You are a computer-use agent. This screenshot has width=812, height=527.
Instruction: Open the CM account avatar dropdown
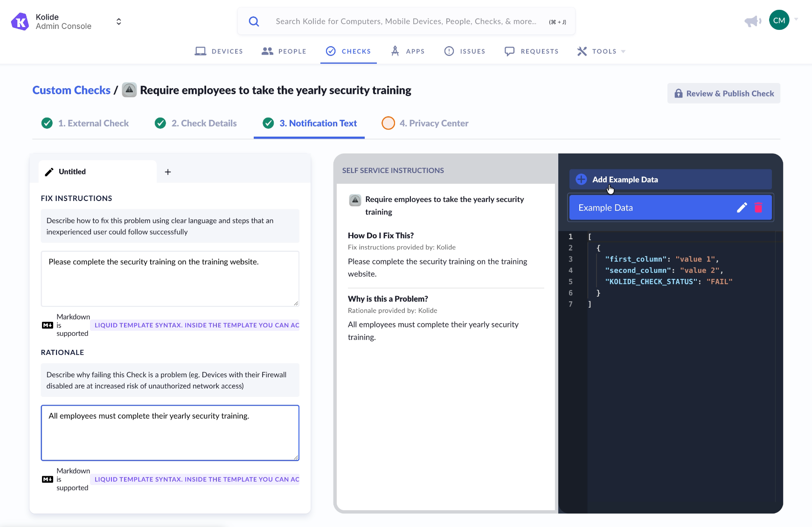tap(779, 20)
